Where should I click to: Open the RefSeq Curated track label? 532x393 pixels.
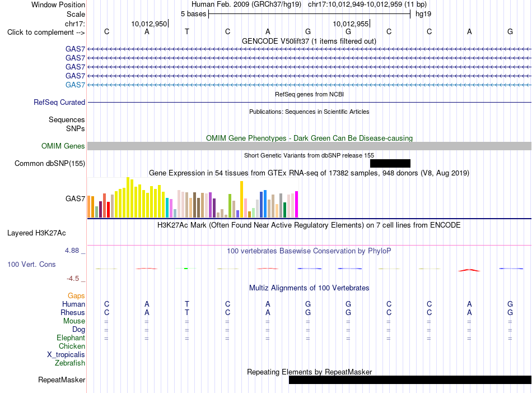click(x=59, y=102)
